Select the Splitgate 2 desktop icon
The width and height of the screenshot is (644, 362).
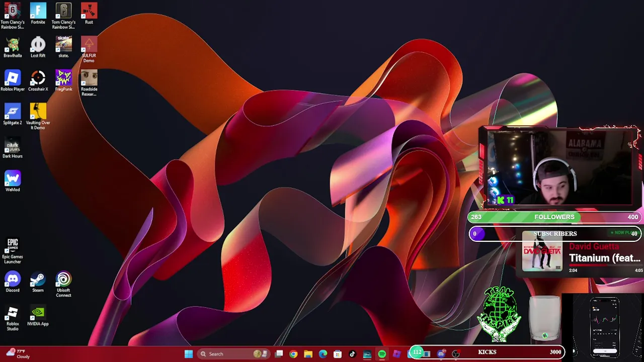(13, 114)
